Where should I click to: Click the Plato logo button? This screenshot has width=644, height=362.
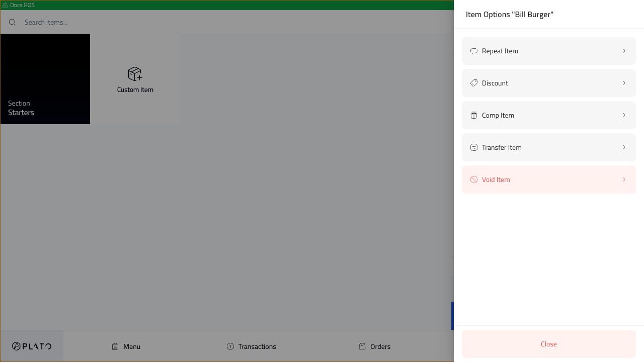point(32,346)
